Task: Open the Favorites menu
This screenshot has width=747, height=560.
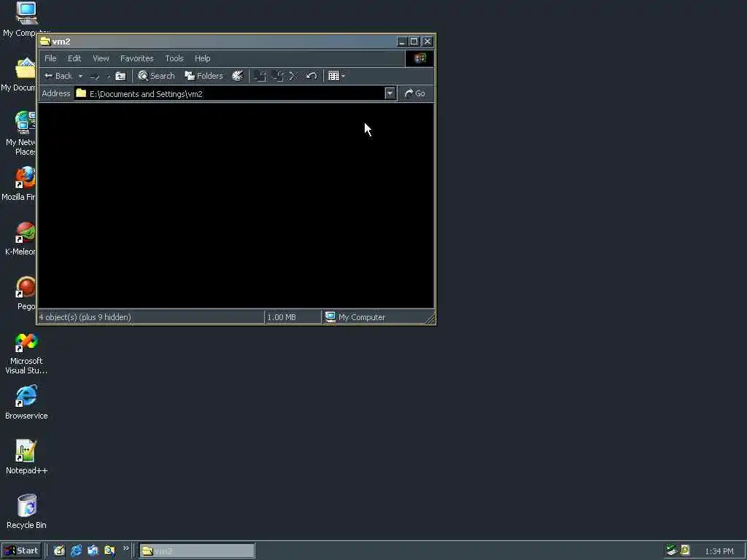Action: 136,58
